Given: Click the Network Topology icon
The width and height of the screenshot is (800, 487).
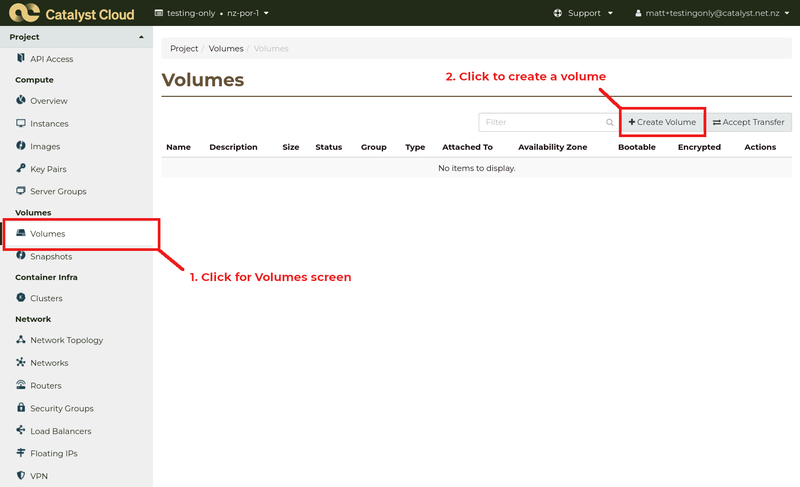Looking at the screenshot, I should click(x=20, y=339).
